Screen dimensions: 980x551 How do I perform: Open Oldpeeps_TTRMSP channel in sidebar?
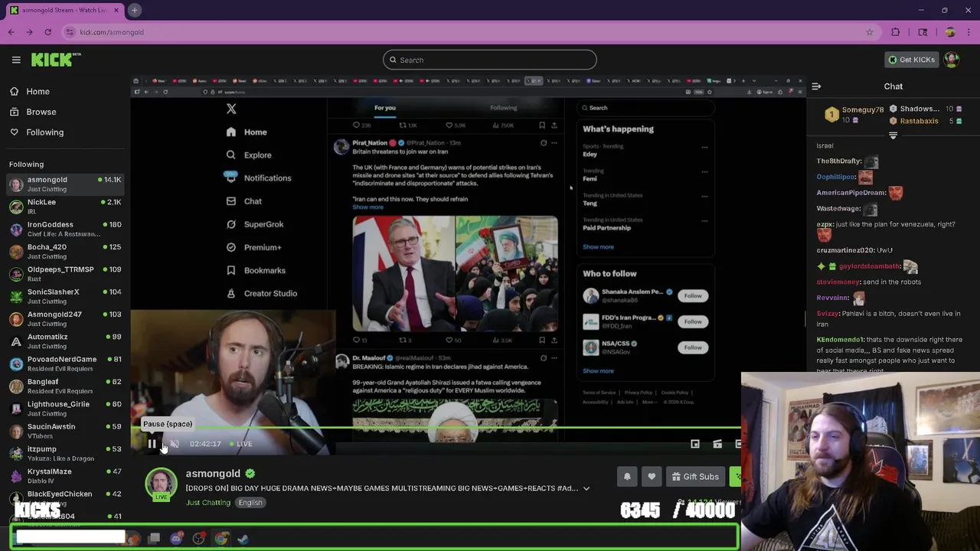pos(65,273)
